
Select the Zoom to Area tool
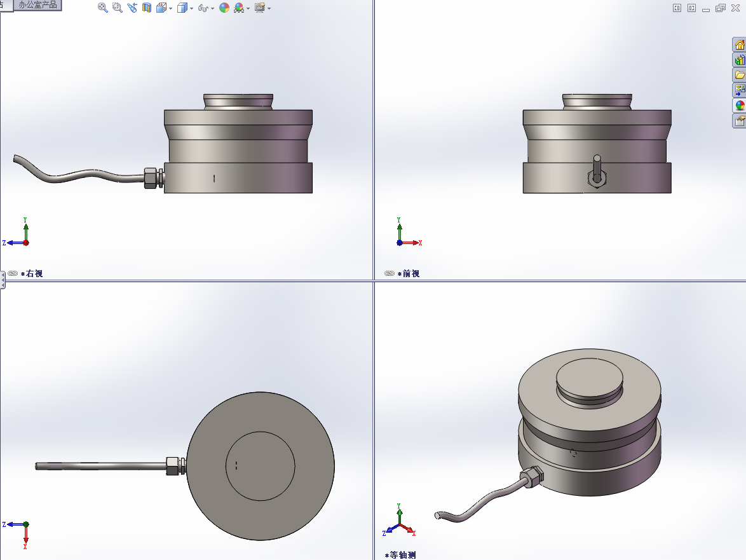[x=117, y=8]
